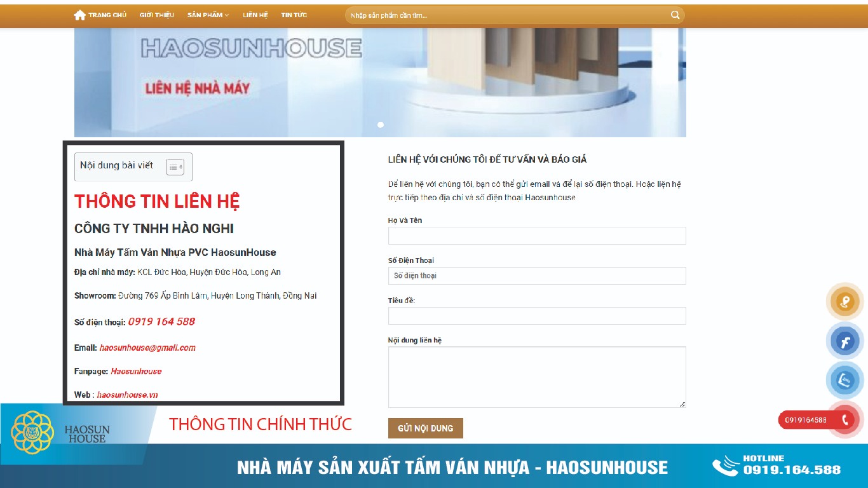The width and height of the screenshot is (868, 488).
Task: Click hotline number 0919.164.588
Action: (792, 470)
